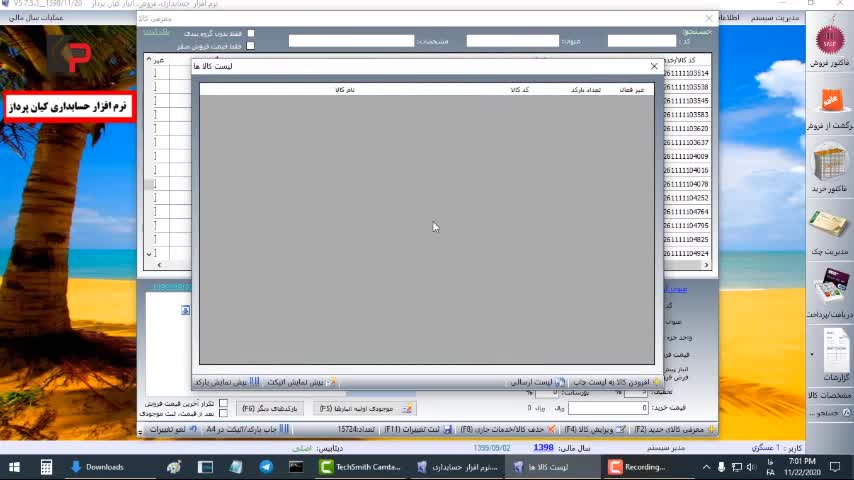This screenshot has height=480, width=854.
Task: Click the 'نام کالا' column header
Action: 345,90
